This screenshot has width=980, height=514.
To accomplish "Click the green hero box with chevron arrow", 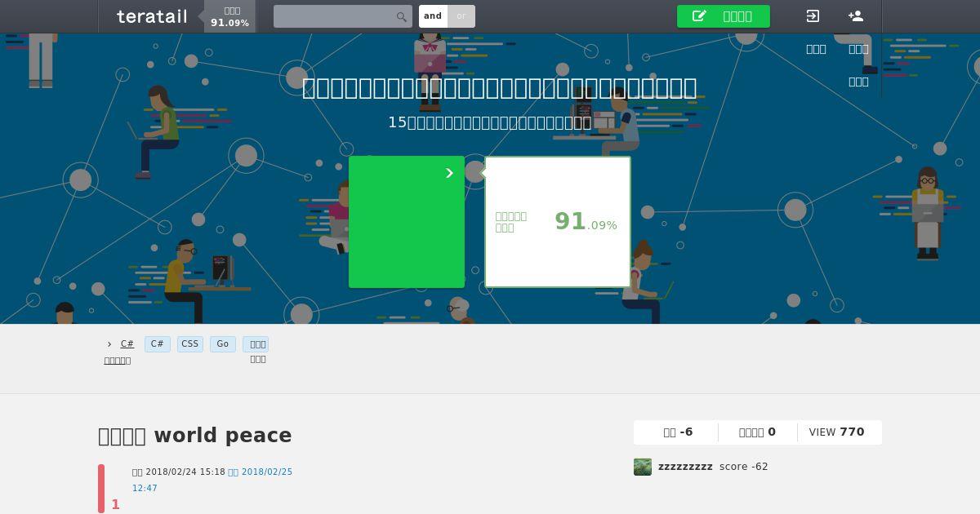I will click(x=407, y=222).
